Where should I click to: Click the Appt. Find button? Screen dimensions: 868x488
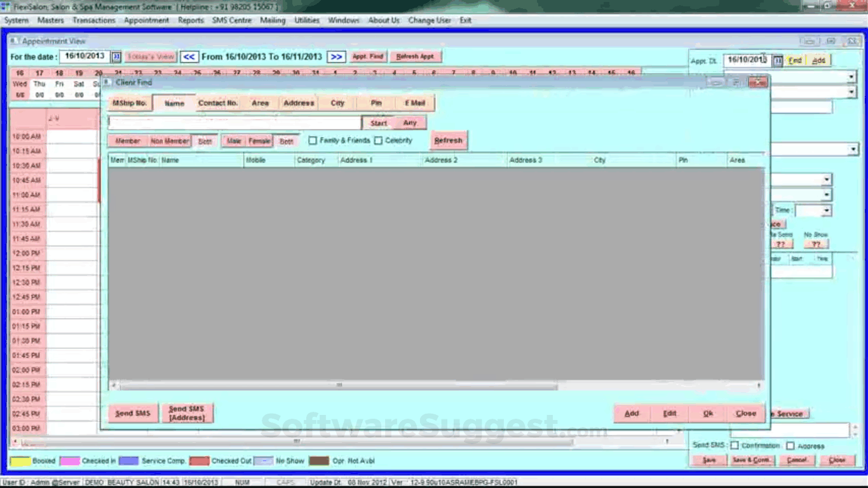[368, 57]
